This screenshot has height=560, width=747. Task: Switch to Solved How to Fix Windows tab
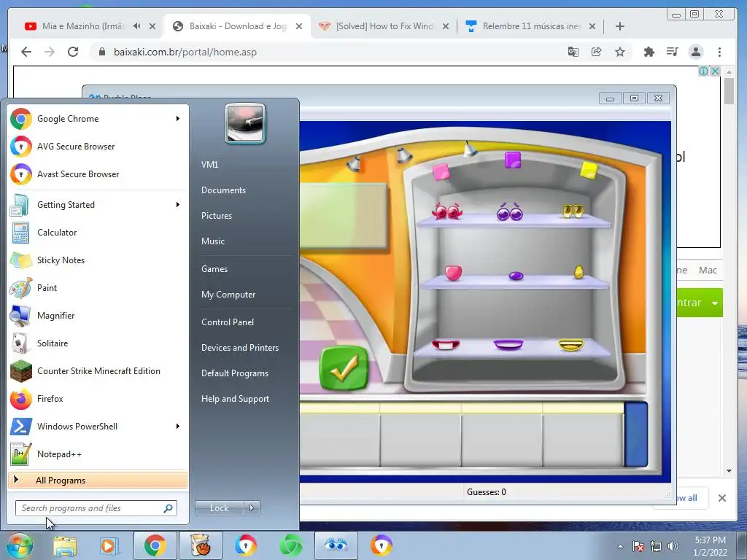pyautogui.click(x=385, y=26)
